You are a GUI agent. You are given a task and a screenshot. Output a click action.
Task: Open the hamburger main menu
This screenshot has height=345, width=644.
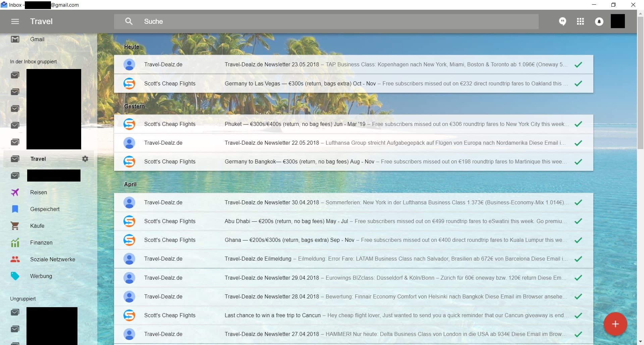[x=15, y=21]
